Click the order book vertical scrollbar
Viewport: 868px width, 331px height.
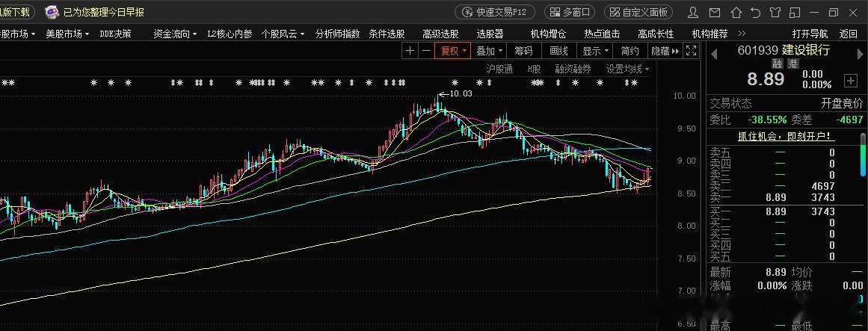point(864,154)
